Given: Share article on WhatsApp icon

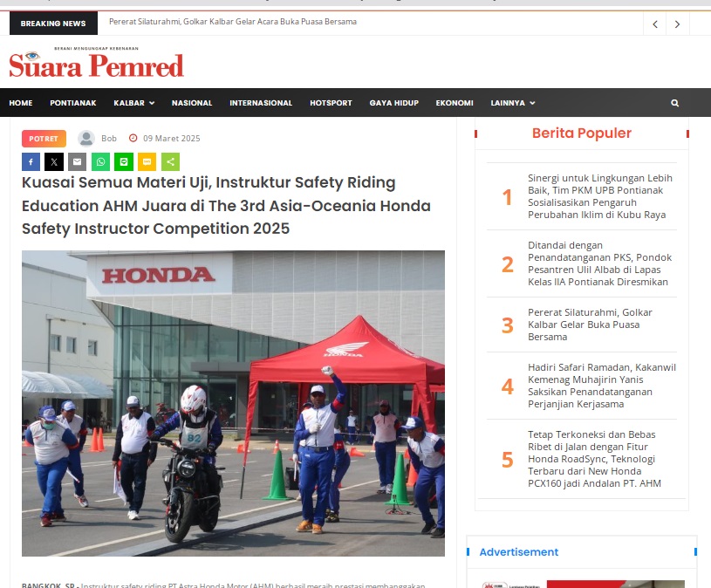Looking at the screenshot, I should click(100, 162).
